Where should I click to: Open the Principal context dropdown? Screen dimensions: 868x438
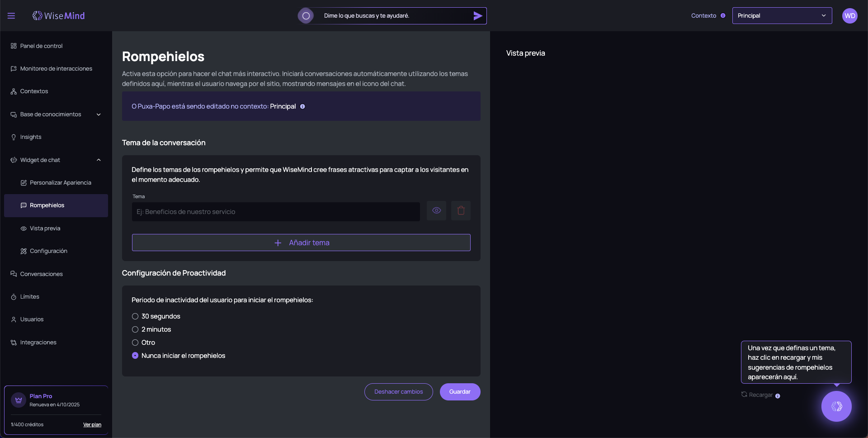(782, 16)
